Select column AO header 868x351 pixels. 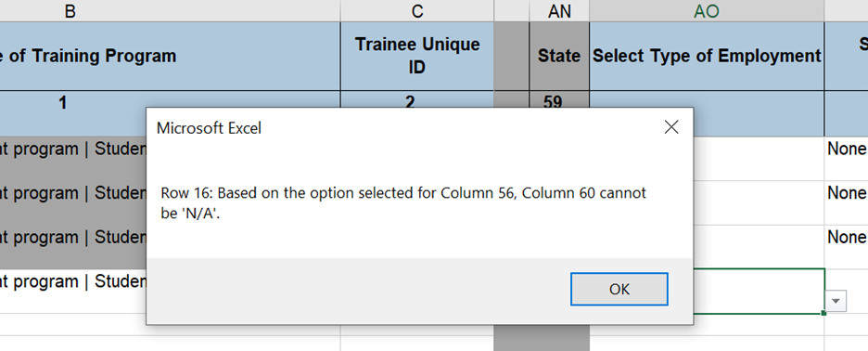707,10
